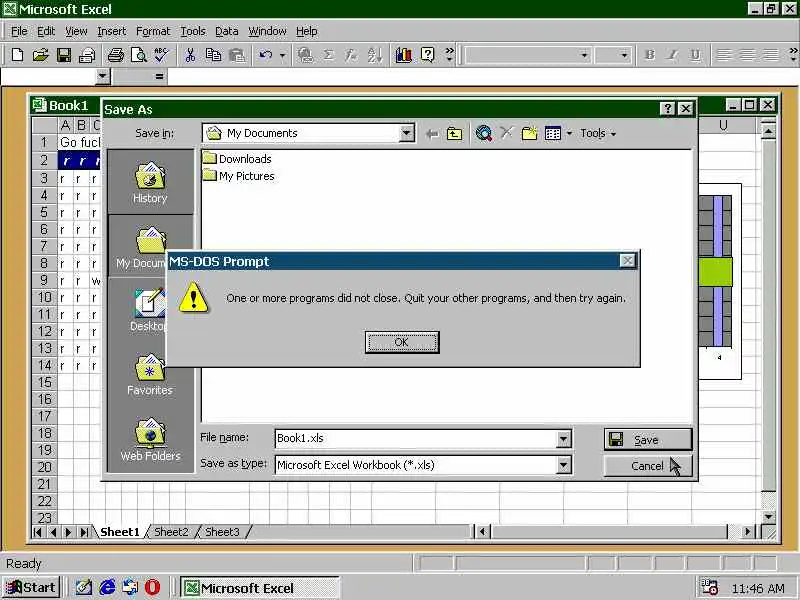
Task: Expand the Save in location dropdown
Action: [406, 133]
